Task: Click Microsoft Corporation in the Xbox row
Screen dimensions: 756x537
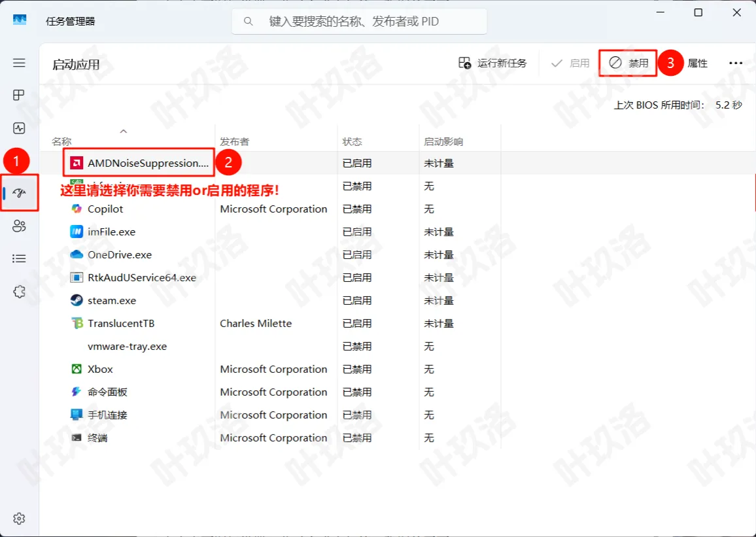Action: click(x=273, y=370)
